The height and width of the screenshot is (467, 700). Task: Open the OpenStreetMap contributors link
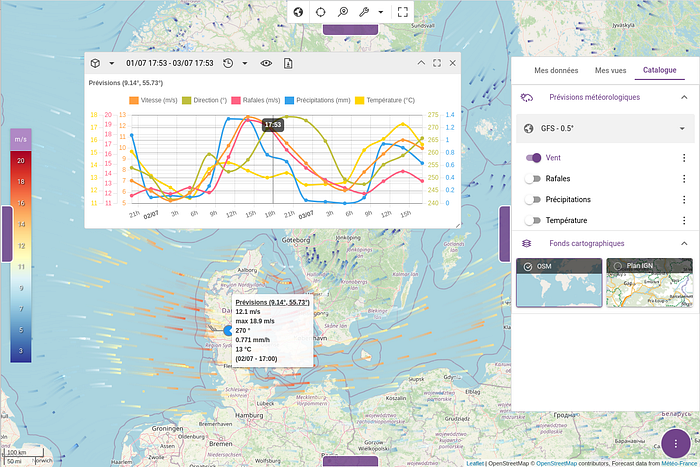click(556, 463)
